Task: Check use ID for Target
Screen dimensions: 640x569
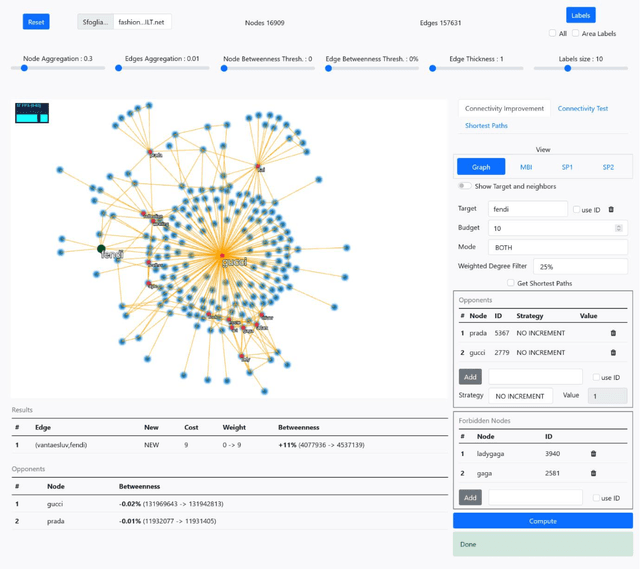Action: pyautogui.click(x=576, y=209)
